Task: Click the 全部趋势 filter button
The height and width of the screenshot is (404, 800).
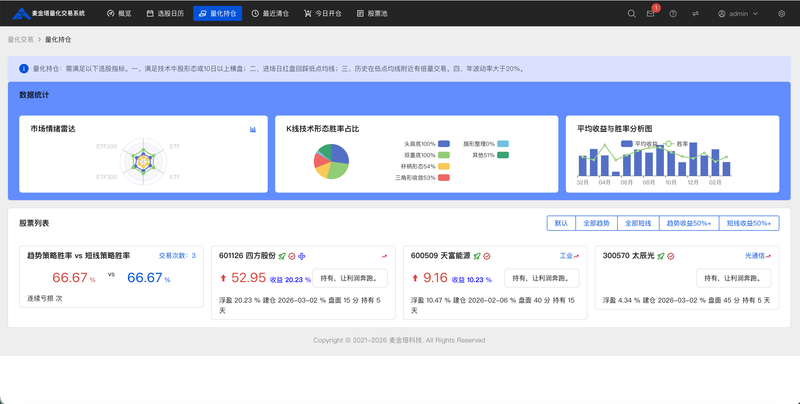Action: [x=596, y=224]
